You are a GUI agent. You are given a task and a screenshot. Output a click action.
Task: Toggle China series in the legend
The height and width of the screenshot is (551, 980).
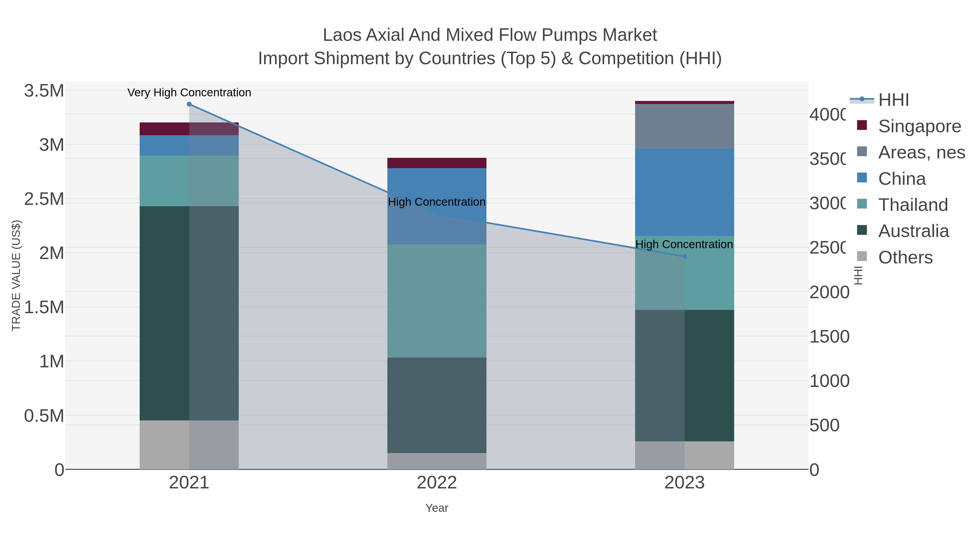(x=891, y=179)
